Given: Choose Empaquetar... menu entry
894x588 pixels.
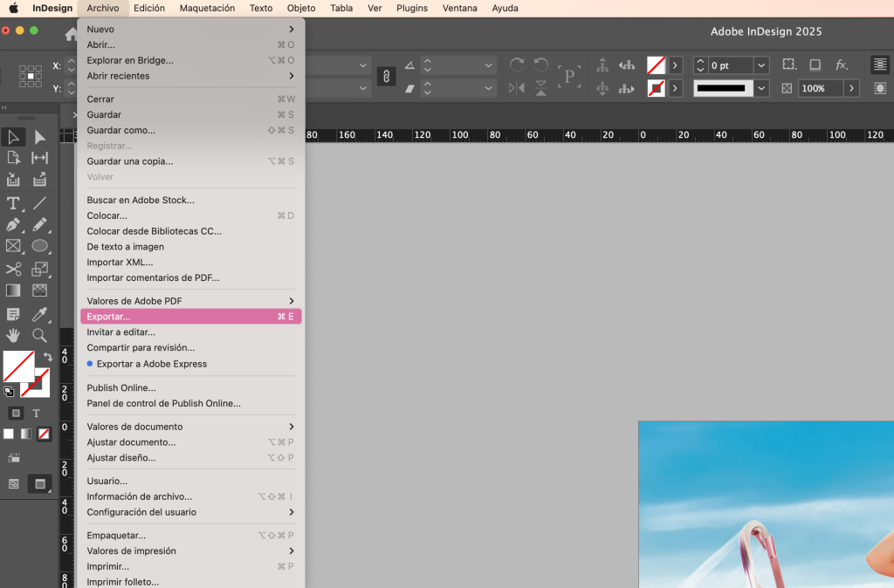Looking at the screenshot, I should pyautogui.click(x=116, y=536).
